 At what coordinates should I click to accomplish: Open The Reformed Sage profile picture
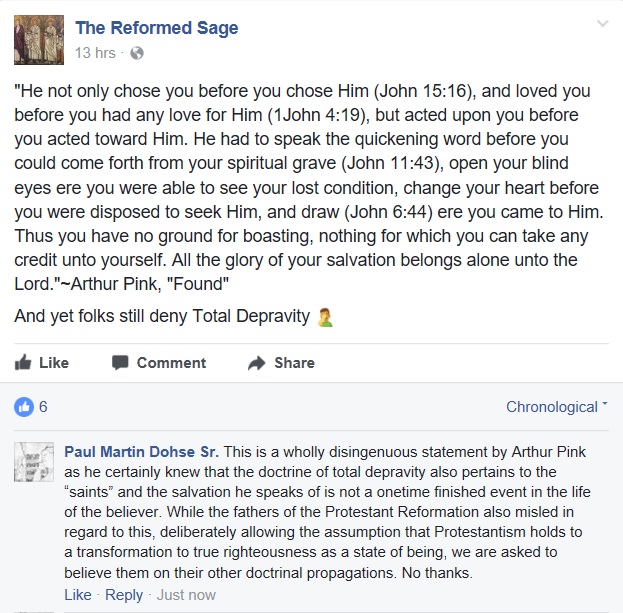tap(35, 39)
